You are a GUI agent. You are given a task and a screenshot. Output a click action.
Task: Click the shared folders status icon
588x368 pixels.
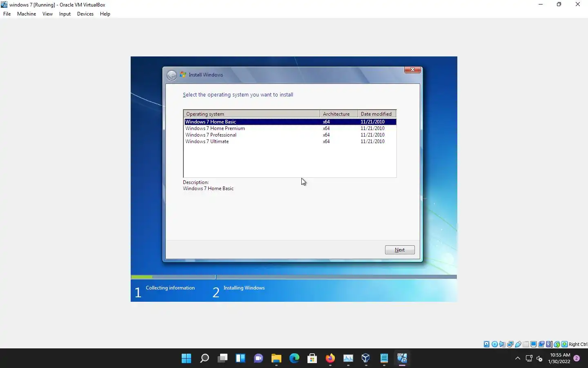click(x=526, y=344)
